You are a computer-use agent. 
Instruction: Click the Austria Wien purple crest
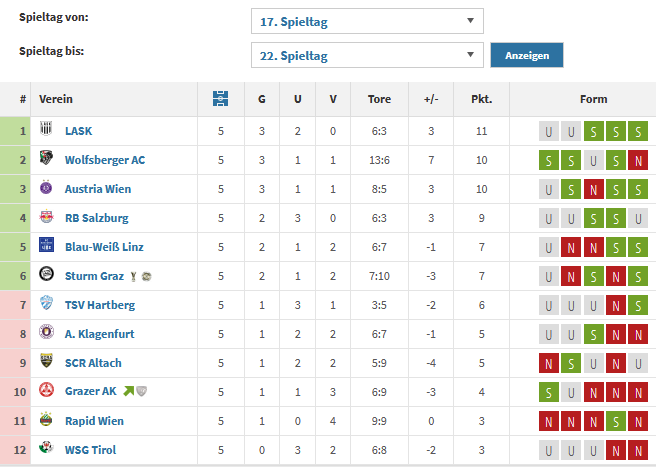coord(46,187)
